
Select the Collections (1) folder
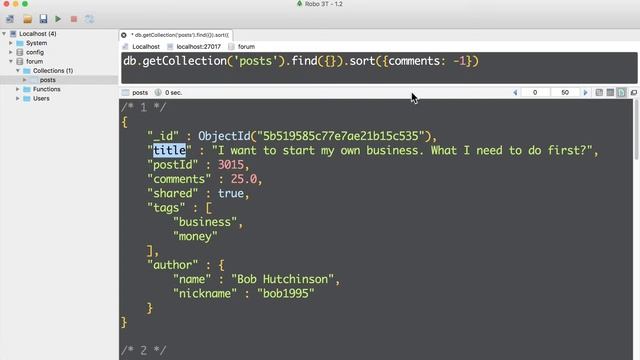point(53,71)
